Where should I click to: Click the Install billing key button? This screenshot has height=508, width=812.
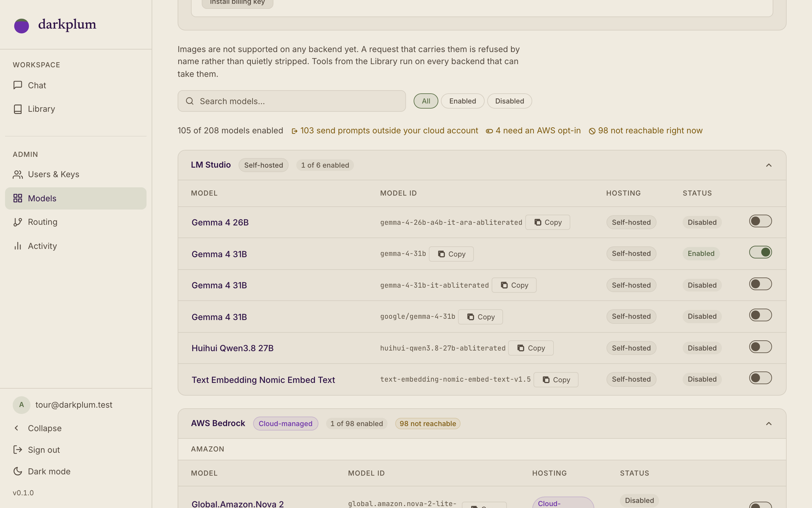click(x=238, y=3)
